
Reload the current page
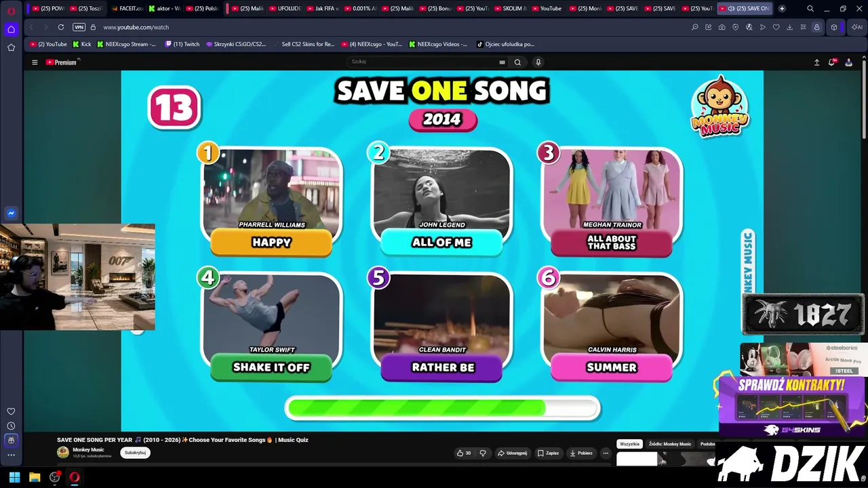61,27
